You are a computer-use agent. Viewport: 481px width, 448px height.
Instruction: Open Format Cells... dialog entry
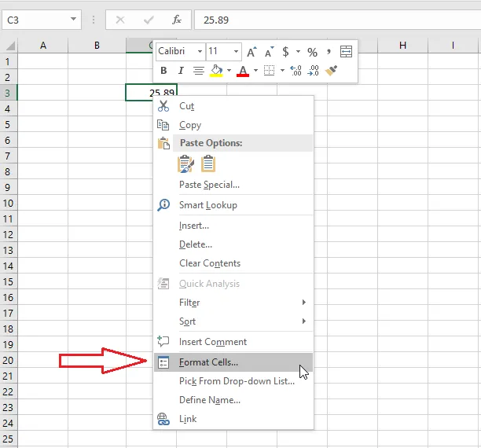pyautogui.click(x=233, y=362)
